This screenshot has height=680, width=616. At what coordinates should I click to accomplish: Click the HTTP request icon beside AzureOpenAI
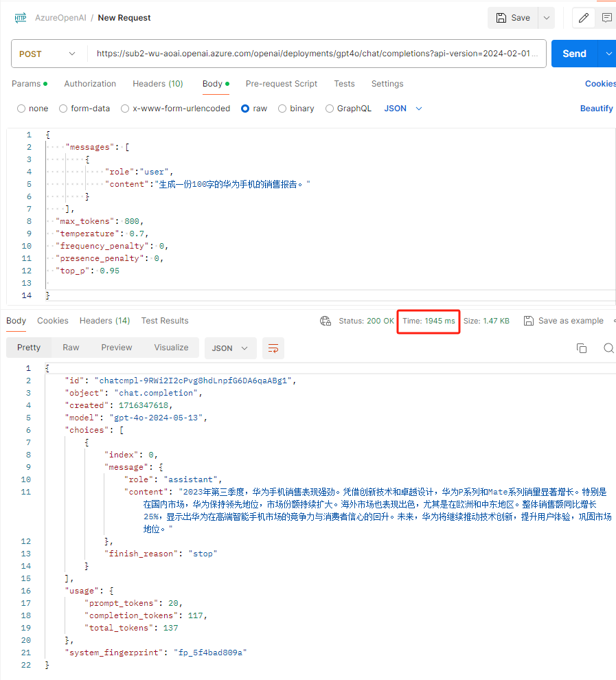(21, 18)
